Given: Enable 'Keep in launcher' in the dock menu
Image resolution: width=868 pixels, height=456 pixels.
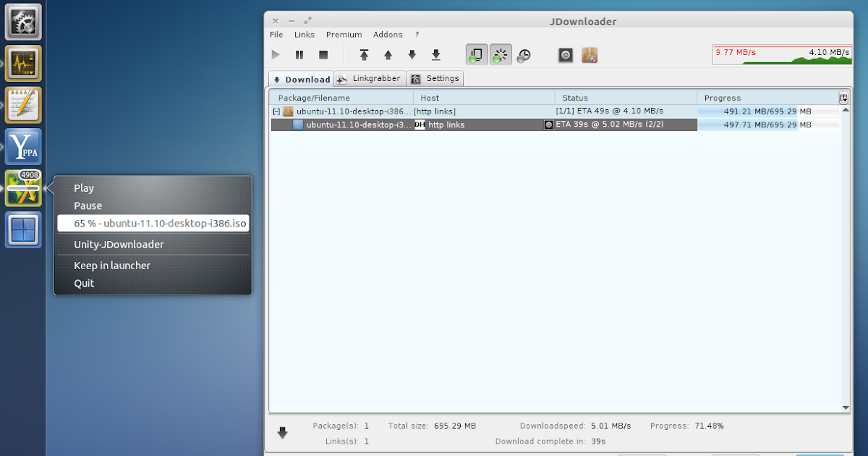Looking at the screenshot, I should pyautogui.click(x=112, y=265).
